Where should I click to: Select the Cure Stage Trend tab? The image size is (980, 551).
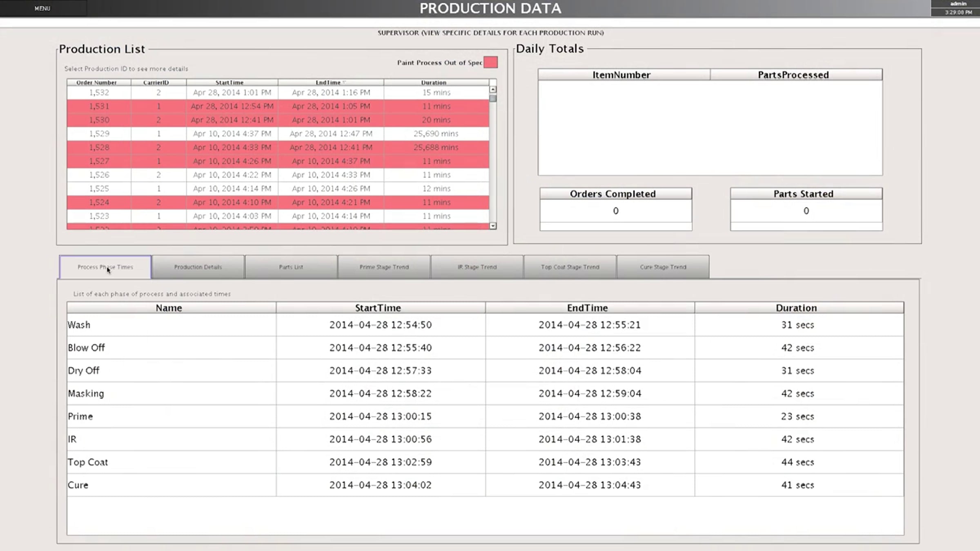(663, 267)
